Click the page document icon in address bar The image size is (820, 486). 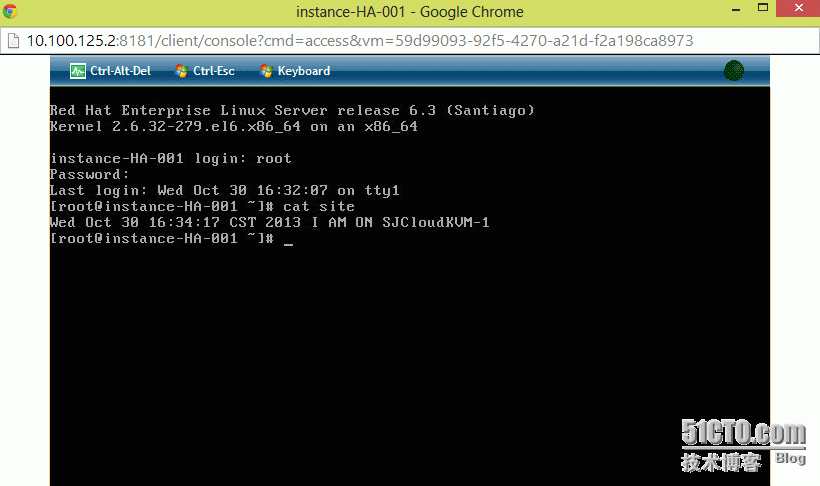point(14,41)
